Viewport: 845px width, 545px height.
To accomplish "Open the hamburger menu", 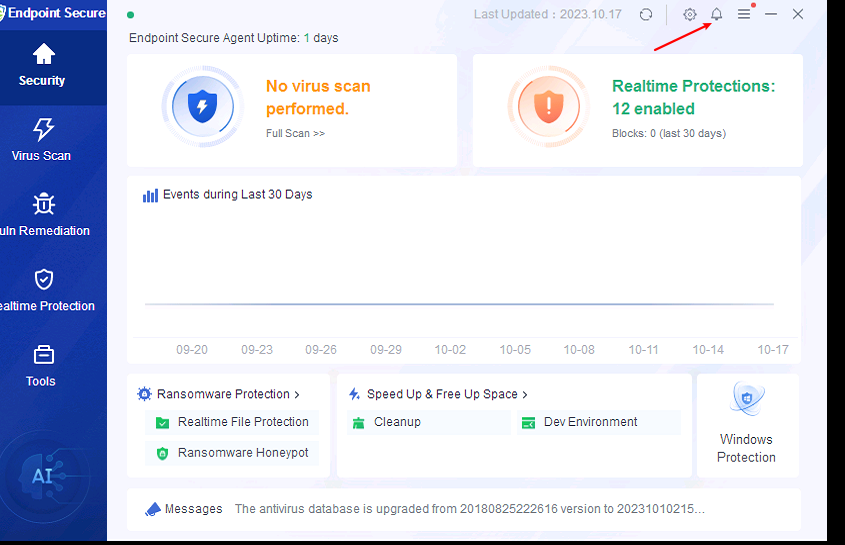I will coord(744,14).
